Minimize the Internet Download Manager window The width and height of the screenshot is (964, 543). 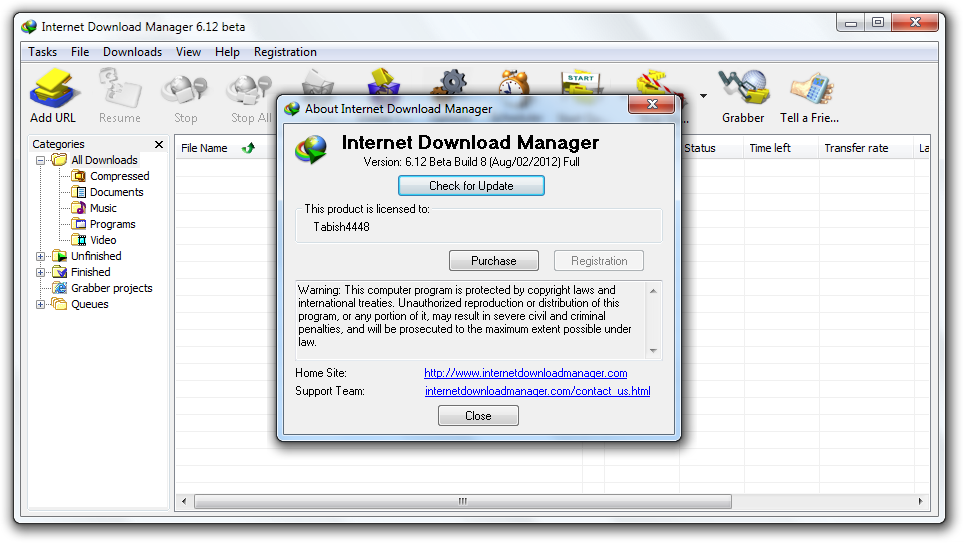pos(851,23)
